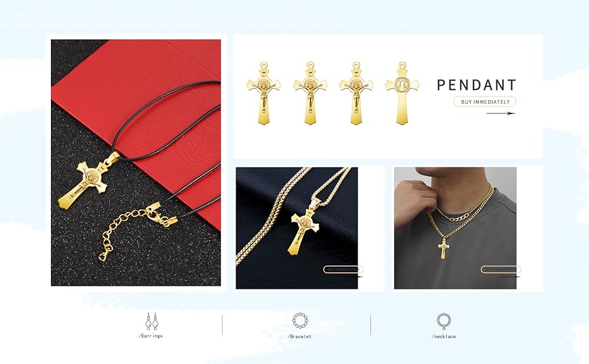Open the box chain cross necklace photo
This screenshot has width=589, height=364.
(x=297, y=228)
